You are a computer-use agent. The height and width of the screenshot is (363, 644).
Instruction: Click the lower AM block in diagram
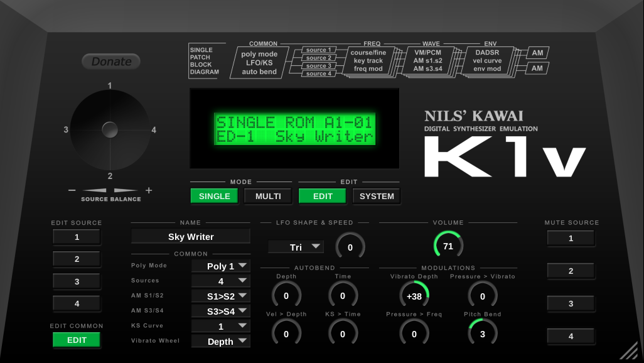pyautogui.click(x=537, y=68)
